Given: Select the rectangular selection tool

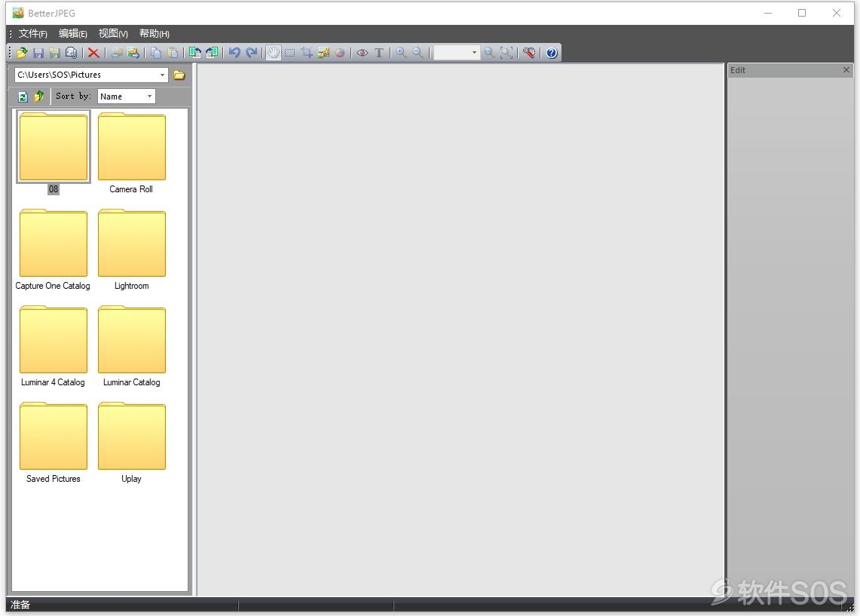Looking at the screenshot, I should click(x=290, y=53).
